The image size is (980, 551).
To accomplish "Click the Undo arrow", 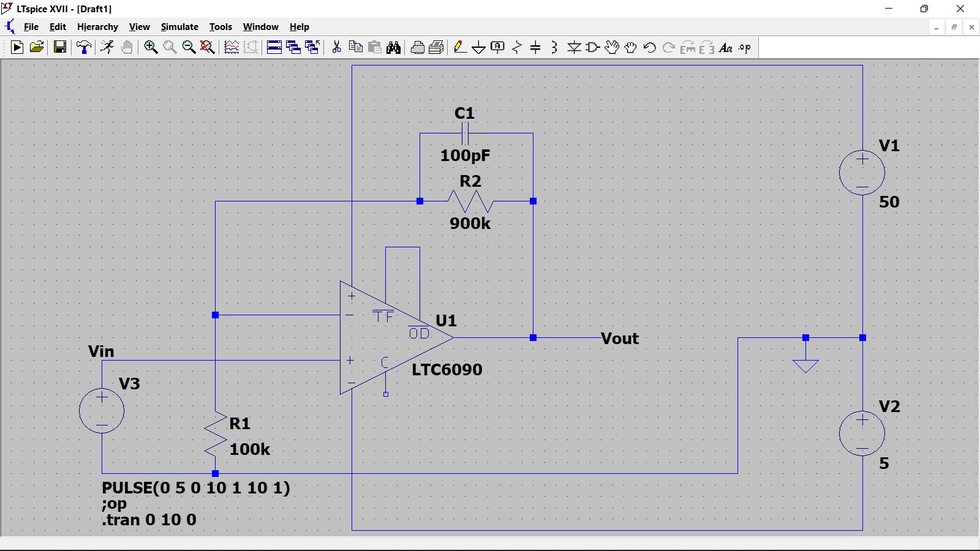I will tap(650, 47).
